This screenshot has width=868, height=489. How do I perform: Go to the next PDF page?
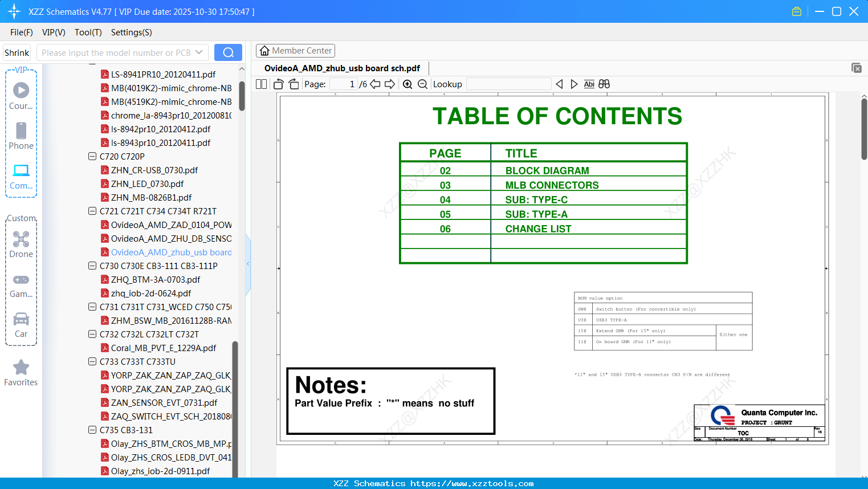[x=390, y=84]
